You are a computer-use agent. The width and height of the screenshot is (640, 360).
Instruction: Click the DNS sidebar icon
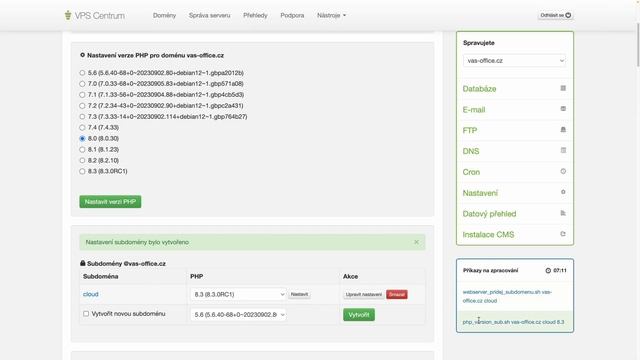pyautogui.click(x=563, y=151)
